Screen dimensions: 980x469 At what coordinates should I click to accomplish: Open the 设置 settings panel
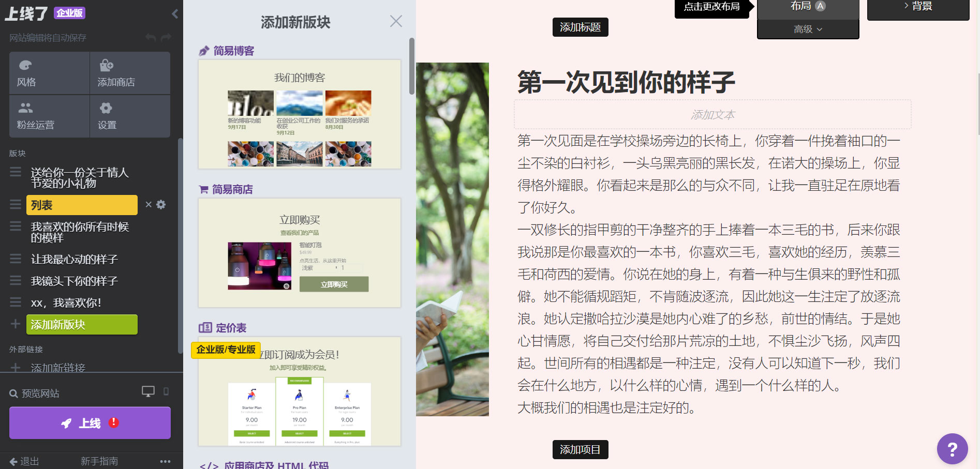click(129, 116)
